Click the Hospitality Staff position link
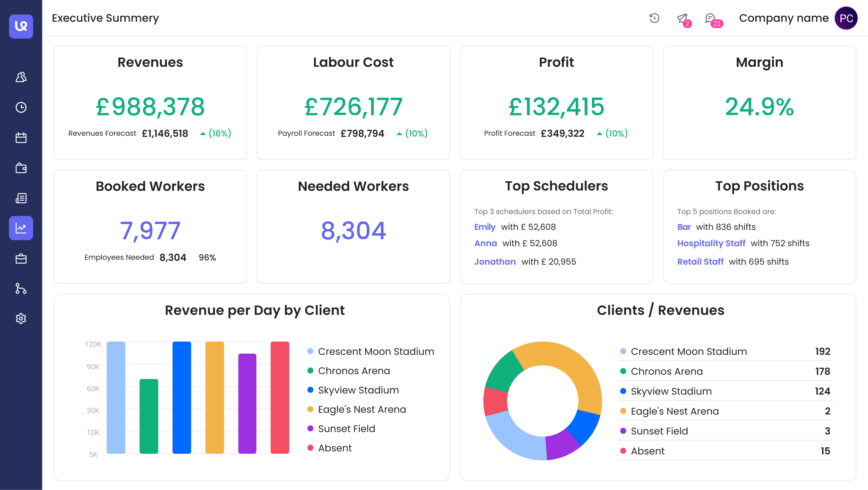The height and width of the screenshot is (490, 868). pos(711,243)
